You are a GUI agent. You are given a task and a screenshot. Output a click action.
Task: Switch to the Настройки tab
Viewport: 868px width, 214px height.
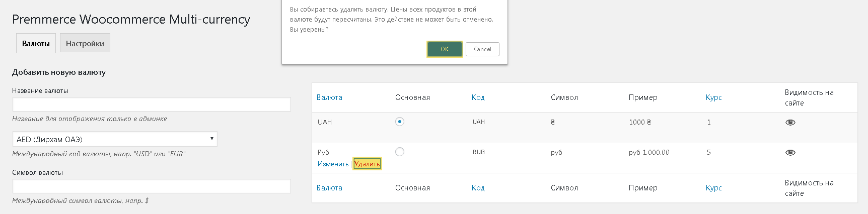click(85, 43)
